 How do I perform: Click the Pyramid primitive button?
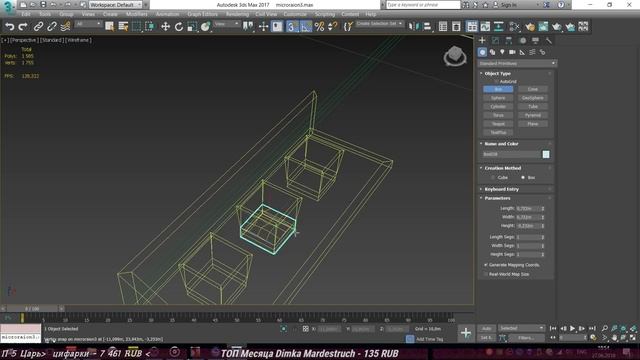(533, 115)
